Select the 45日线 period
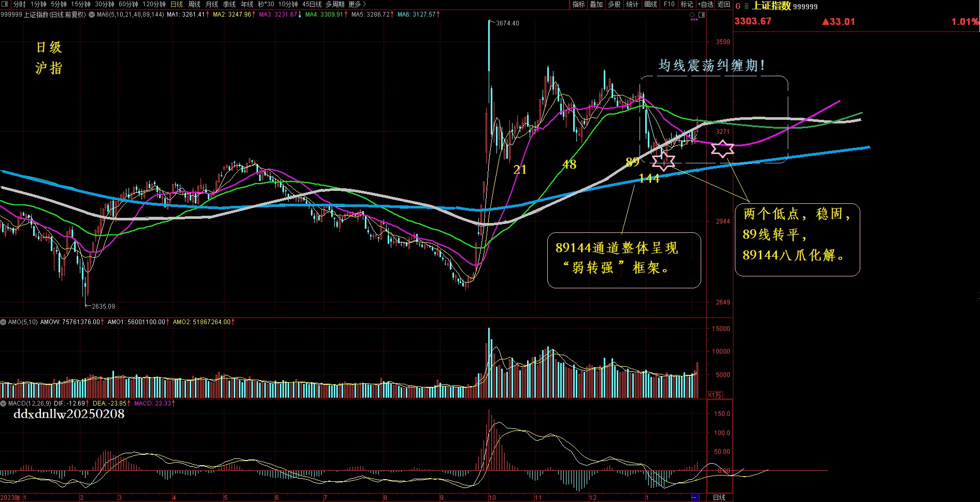This screenshot has width=980, height=502. tap(312, 4)
